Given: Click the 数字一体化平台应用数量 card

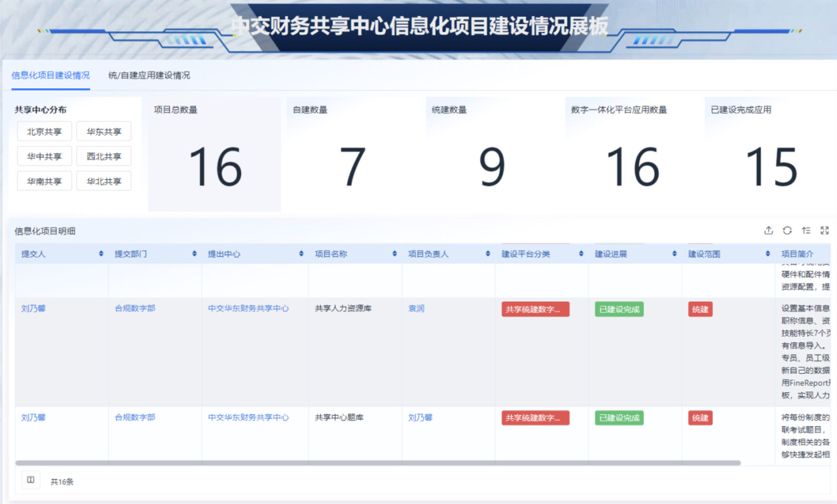Looking at the screenshot, I should pyautogui.click(x=632, y=154).
